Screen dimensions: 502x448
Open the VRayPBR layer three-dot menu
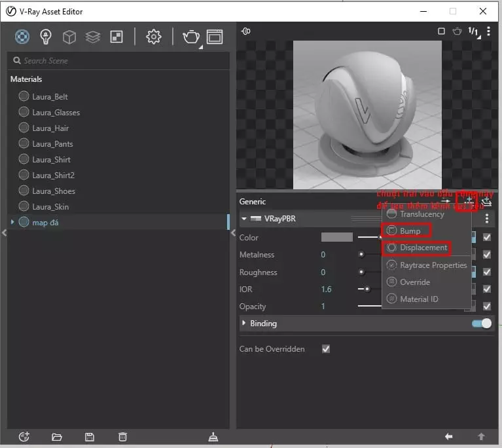pos(487,219)
